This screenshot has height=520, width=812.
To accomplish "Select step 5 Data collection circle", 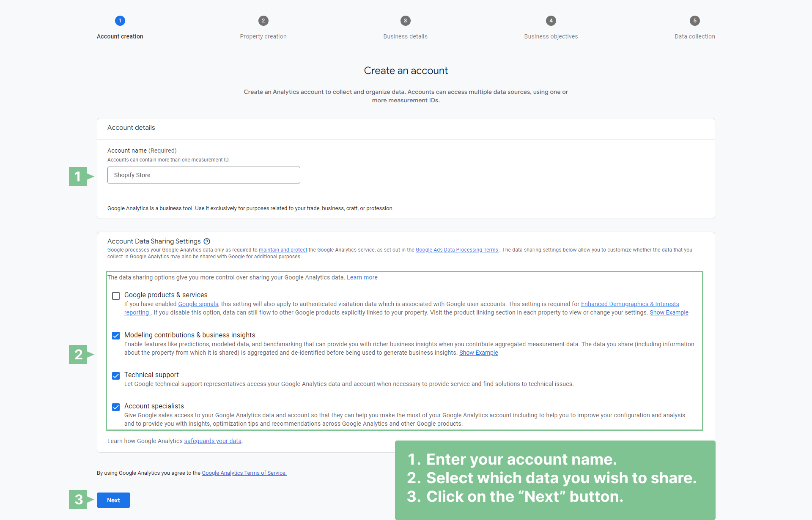I will point(695,21).
